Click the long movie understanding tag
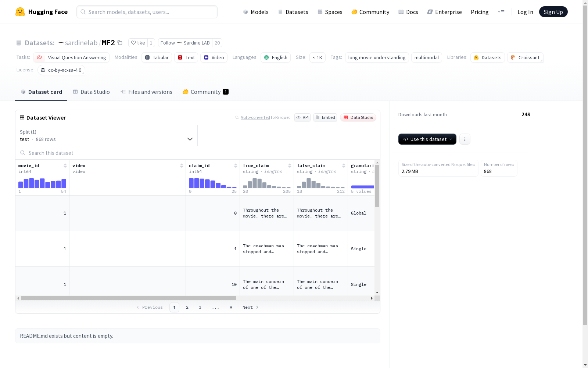588x368 pixels. click(377, 57)
